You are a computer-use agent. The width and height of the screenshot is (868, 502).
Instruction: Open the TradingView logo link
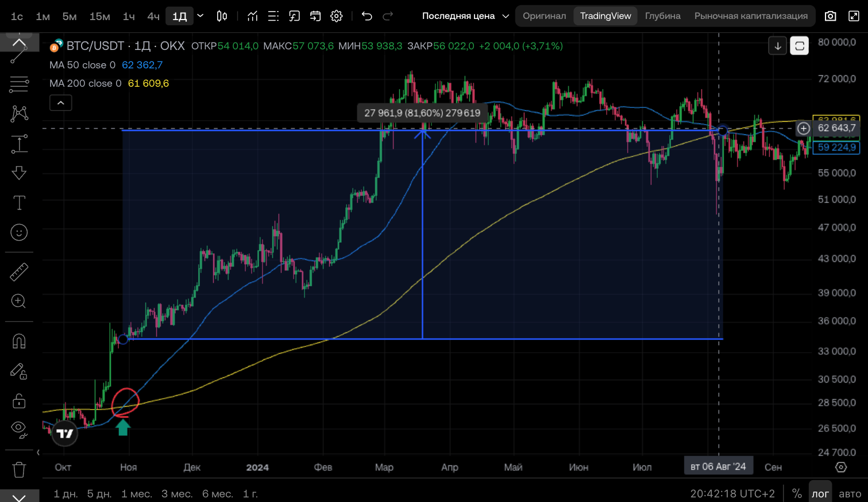pyautogui.click(x=65, y=434)
